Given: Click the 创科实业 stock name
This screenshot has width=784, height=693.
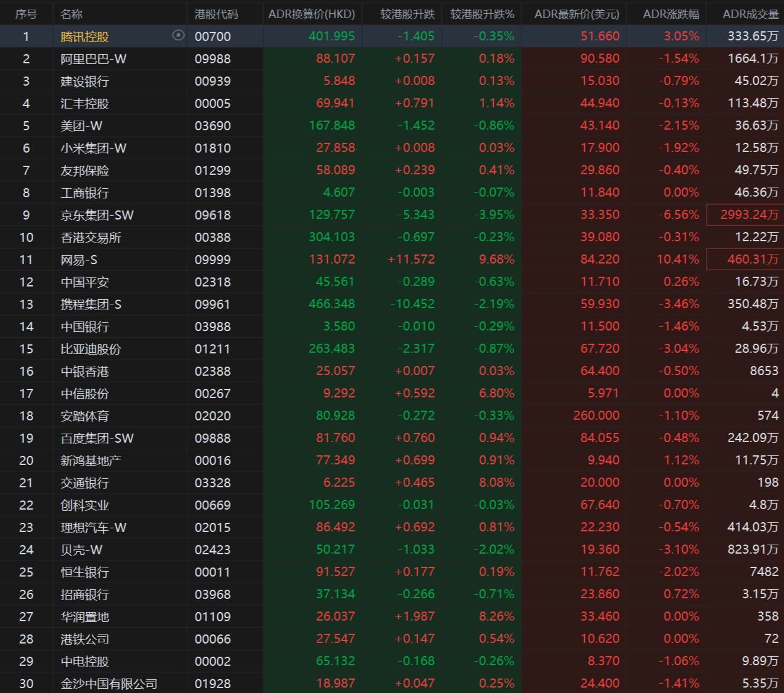Looking at the screenshot, I should point(84,505).
